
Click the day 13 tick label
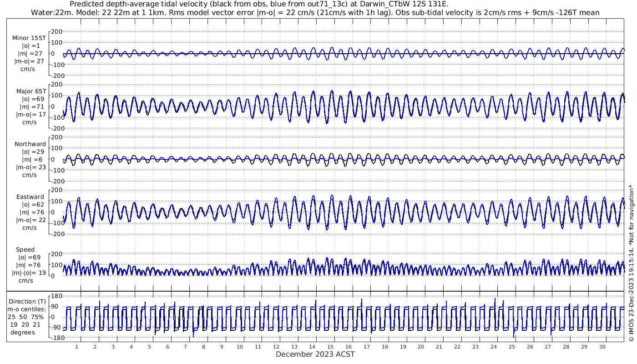pyautogui.click(x=294, y=347)
